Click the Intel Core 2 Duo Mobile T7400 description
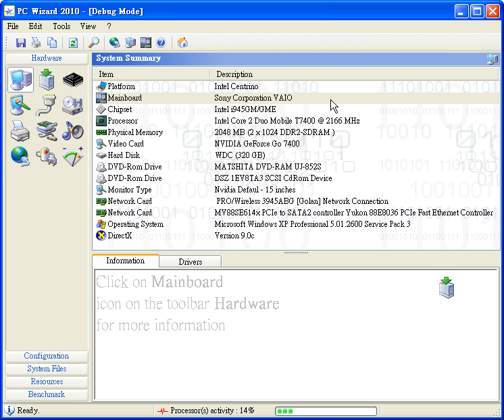The height and width of the screenshot is (420, 504). coord(287,121)
